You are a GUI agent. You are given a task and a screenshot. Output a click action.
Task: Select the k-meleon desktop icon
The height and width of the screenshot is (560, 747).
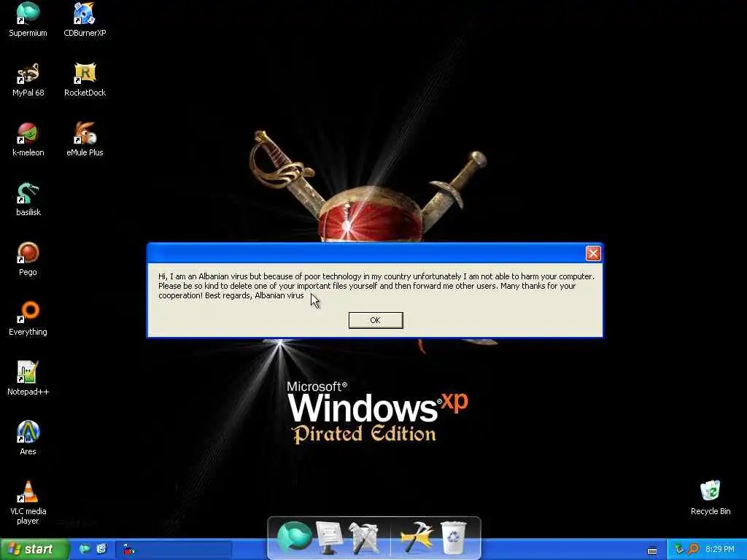point(28,139)
